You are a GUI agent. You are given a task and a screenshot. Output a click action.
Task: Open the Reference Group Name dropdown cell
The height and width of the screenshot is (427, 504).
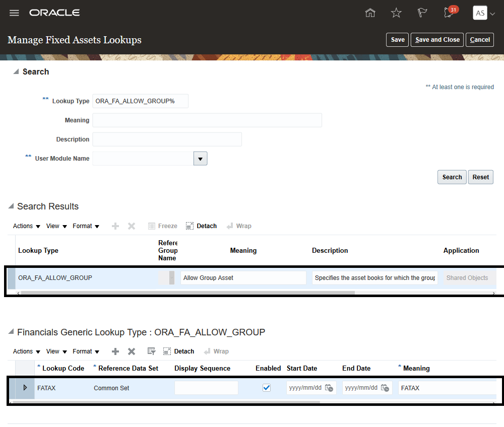click(x=172, y=278)
